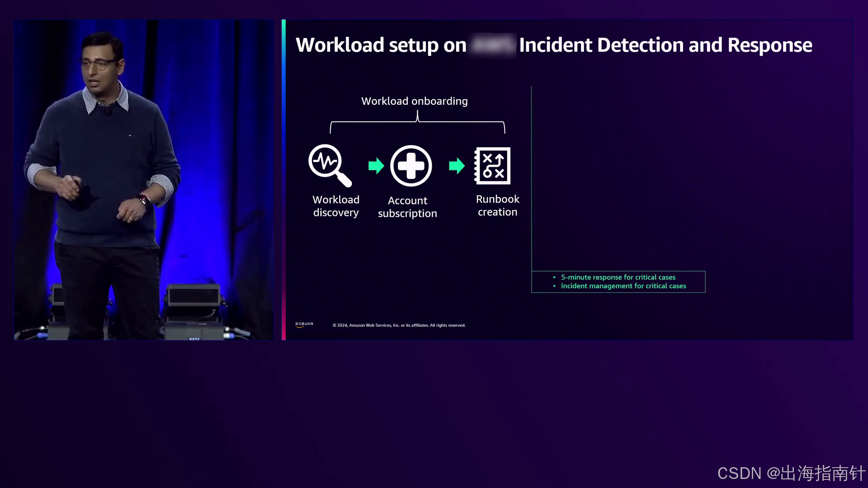This screenshot has width=868, height=488.
Task: Click the copyright notice in footer
Action: (399, 325)
